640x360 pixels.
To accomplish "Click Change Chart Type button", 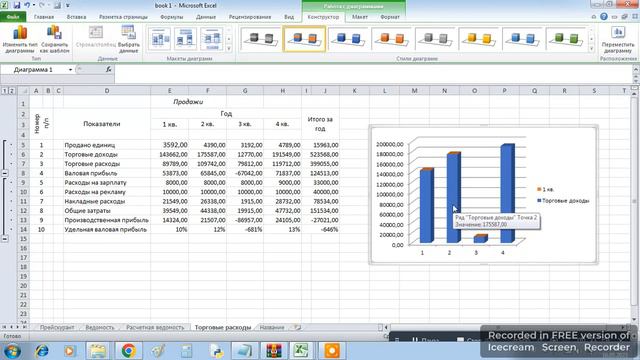I will (20, 39).
